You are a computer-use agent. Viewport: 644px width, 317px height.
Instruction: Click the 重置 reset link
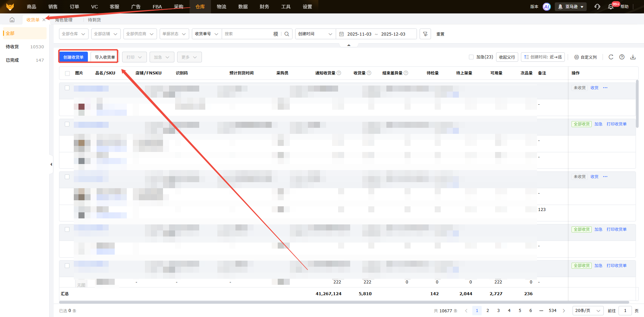(440, 34)
